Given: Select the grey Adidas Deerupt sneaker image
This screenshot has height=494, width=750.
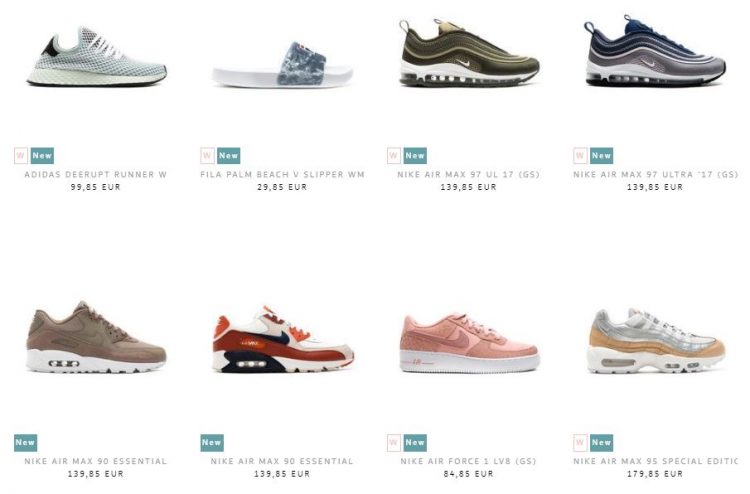Looking at the screenshot, I should (x=97, y=57).
